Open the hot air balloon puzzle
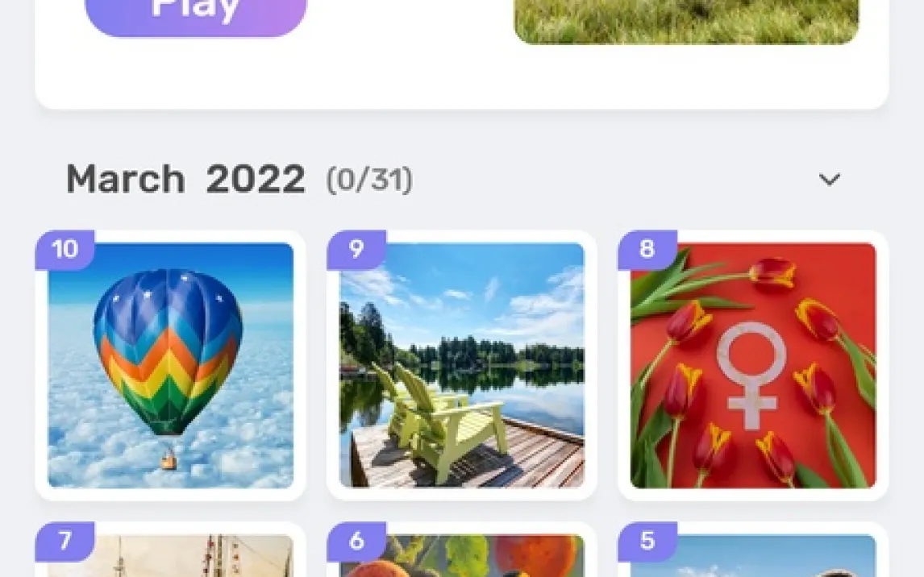Image resolution: width=924 pixels, height=577 pixels. coord(170,365)
